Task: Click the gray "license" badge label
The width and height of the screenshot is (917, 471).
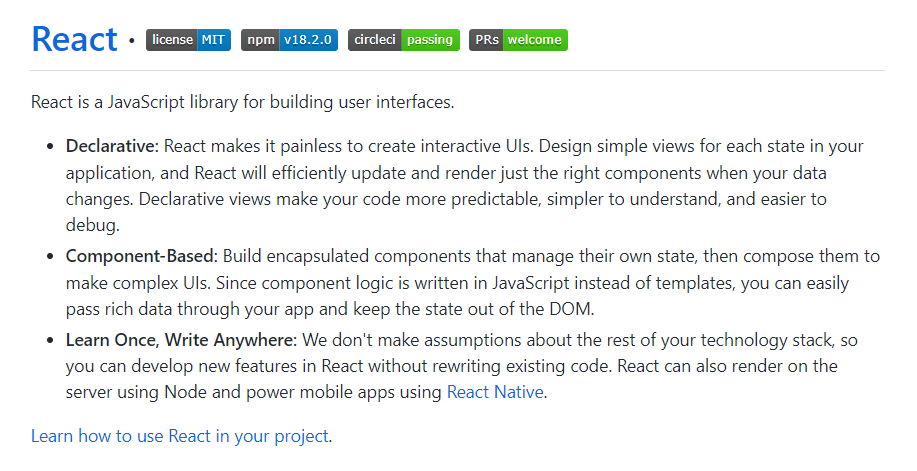Action: 172,40
